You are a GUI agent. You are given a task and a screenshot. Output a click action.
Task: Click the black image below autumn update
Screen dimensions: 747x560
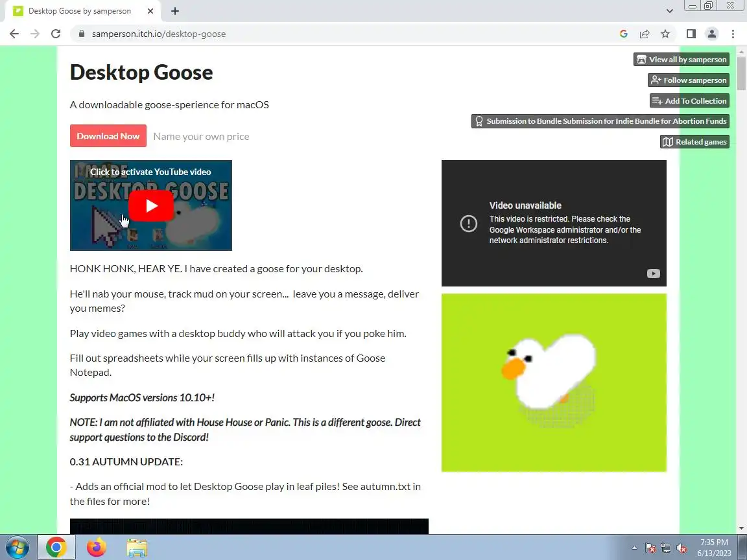(x=249, y=526)
